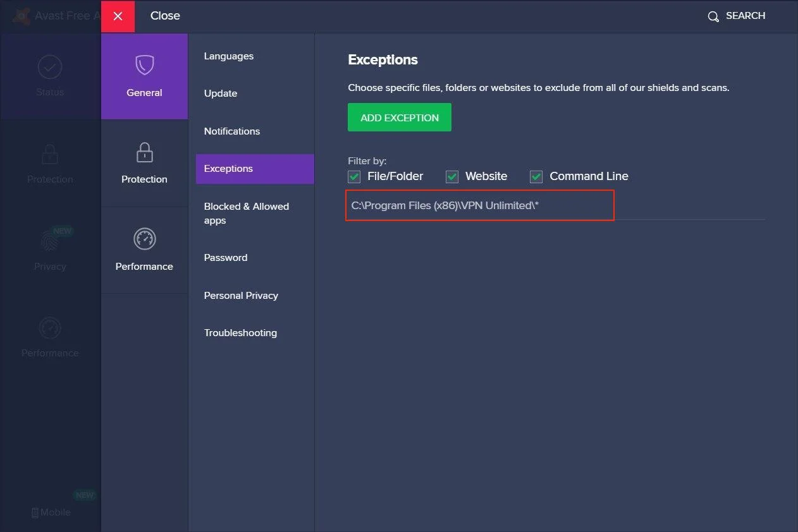Viewport: 798px width, 532px height.
Task: Open Blocked & Allowed apps section
Action: click(247, 214)
